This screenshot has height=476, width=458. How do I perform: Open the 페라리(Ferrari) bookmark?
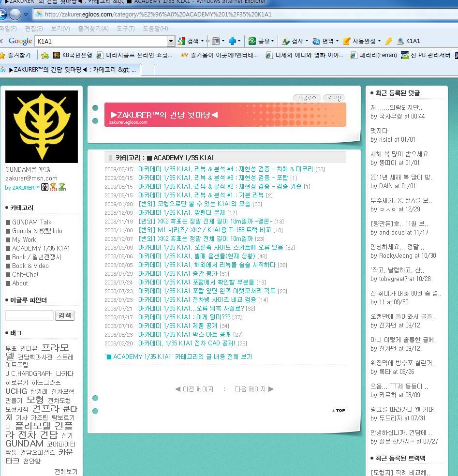[373, 55]
